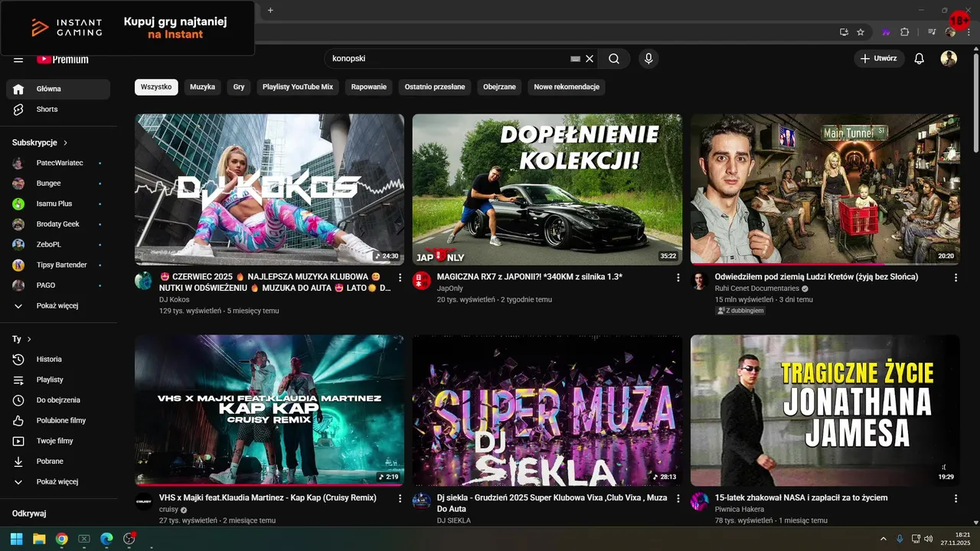Open options menu for Ludzi Kretów video
Viewport: 980px width, 551px height.
click(955, 278)
